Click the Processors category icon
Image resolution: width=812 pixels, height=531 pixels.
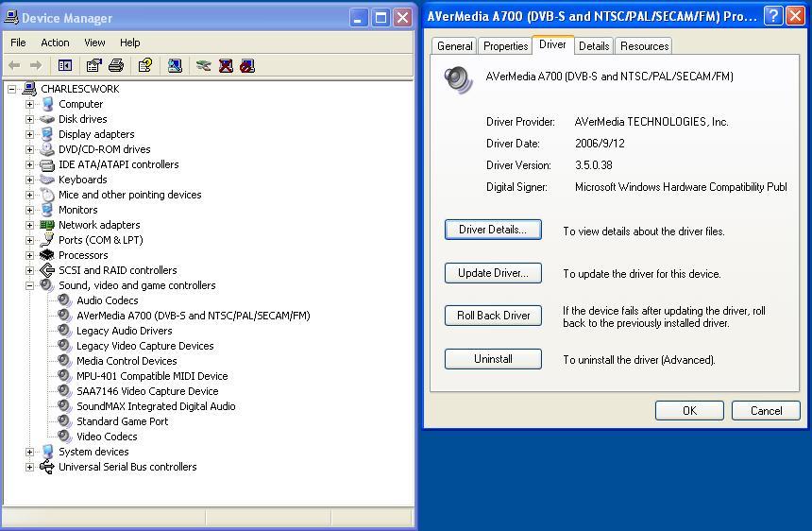(x=47, y=255)
